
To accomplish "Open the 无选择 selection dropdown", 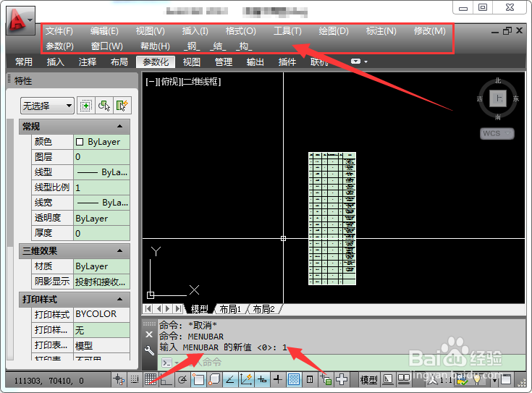I will tap(47, 106).
